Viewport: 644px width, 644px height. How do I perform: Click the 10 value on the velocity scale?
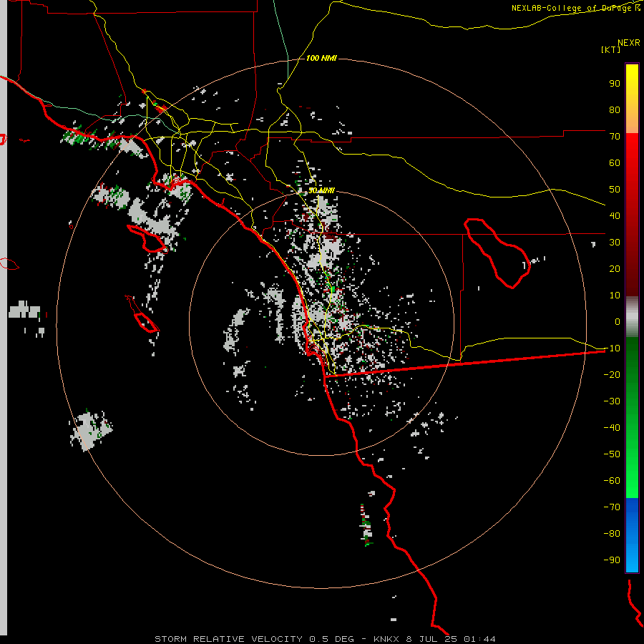(x=615, y=296)
